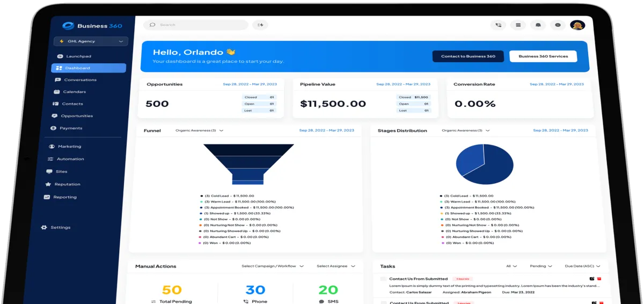The width and height of the screenshot is (644, 304).
Task: Click Carlos Salazar contact name
Action: click(420, 292)
